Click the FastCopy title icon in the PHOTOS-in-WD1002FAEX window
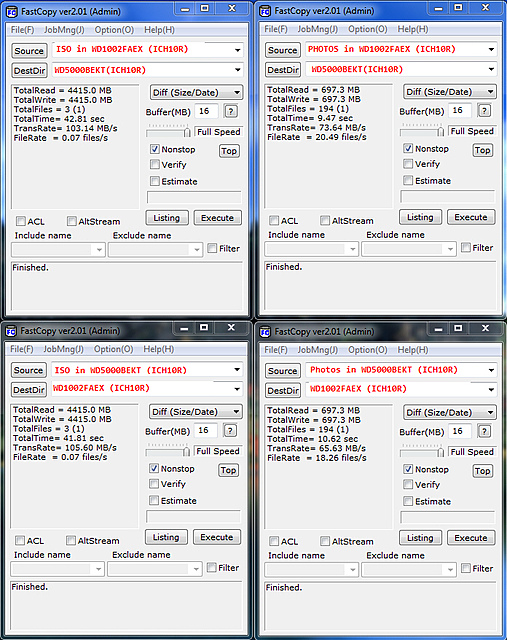The height and width of the screenshot is (640, 507). [265, 11]
